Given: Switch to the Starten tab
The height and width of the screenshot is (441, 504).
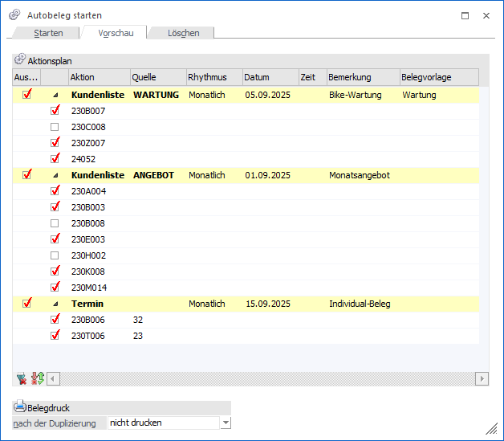Looking at the screenshot, I should coord(49,33).
